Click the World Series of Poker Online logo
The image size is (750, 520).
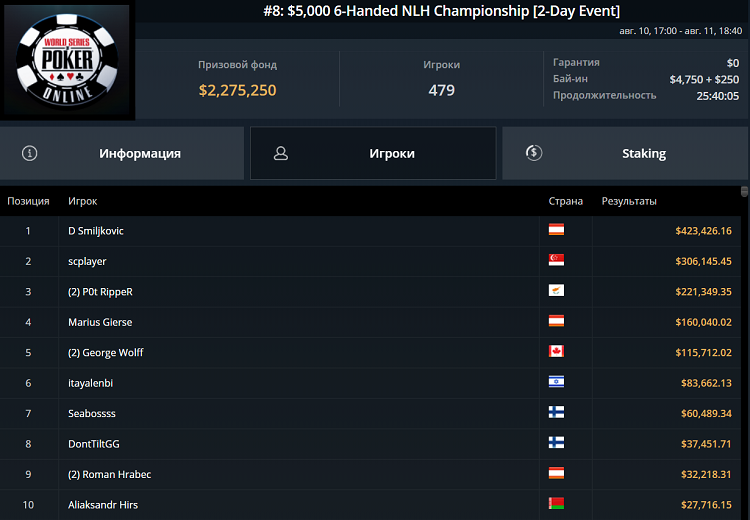[x=67, y=61]
